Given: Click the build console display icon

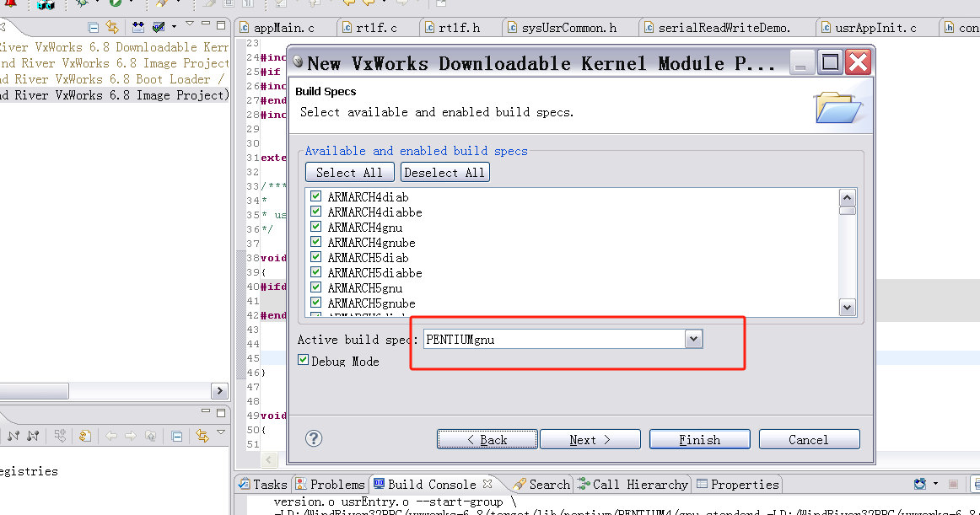Looking at the screenshot, I should [x=920, y=484].
